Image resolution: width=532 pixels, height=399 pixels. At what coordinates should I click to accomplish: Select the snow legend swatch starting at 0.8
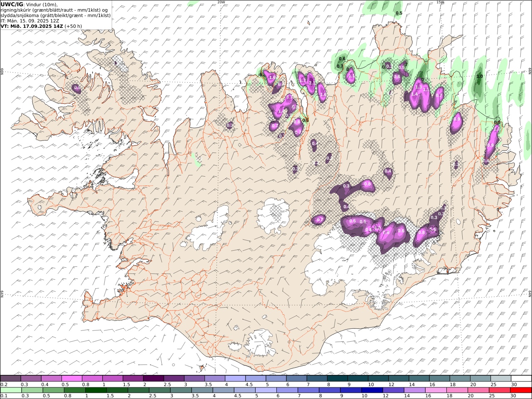(x=92, y=379)
